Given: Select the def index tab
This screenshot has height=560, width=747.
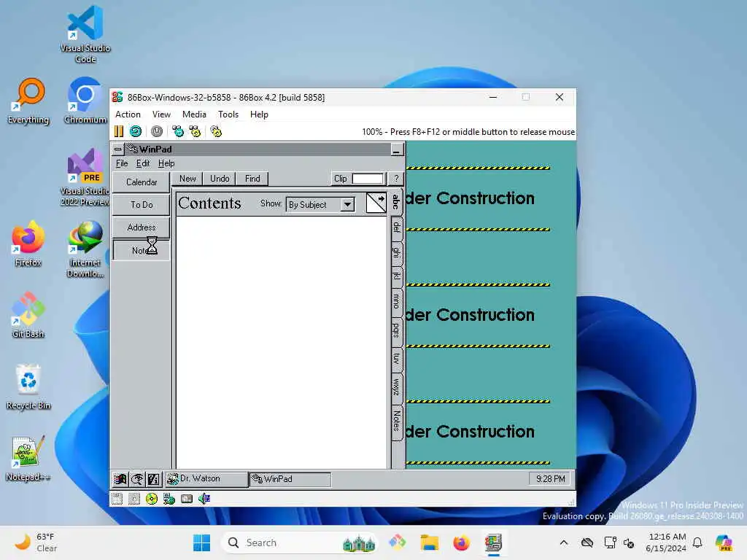Looking at the screenshot, I should click(396, 227).
